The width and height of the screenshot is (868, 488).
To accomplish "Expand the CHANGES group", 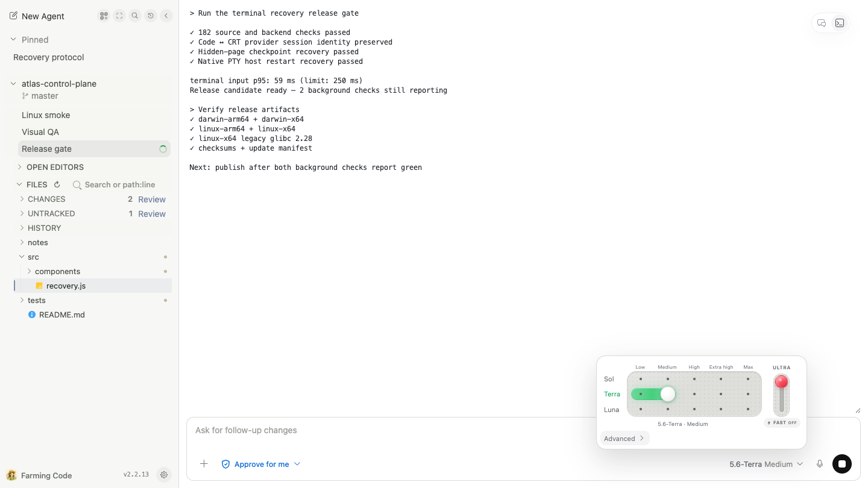I will pyautogui.click(x=22, y=199).
